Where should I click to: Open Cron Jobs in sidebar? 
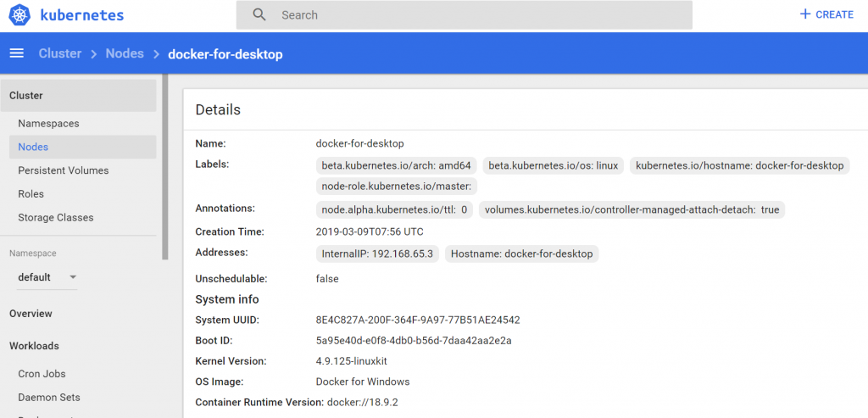point(42,374)
